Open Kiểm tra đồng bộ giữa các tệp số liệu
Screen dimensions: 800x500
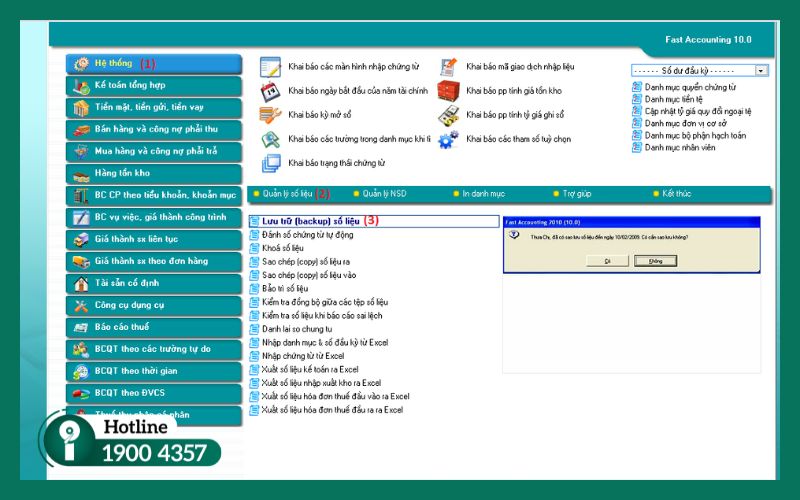pyautogui.click(x=324, y=302)
